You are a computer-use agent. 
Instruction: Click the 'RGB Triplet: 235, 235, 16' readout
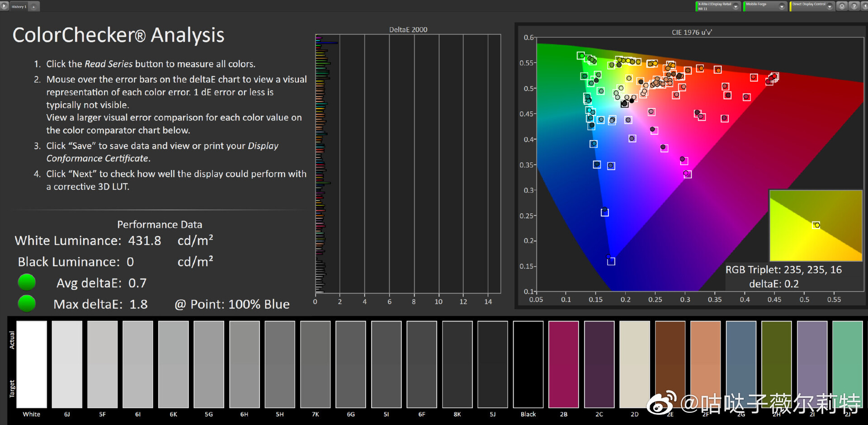[783, 270]
